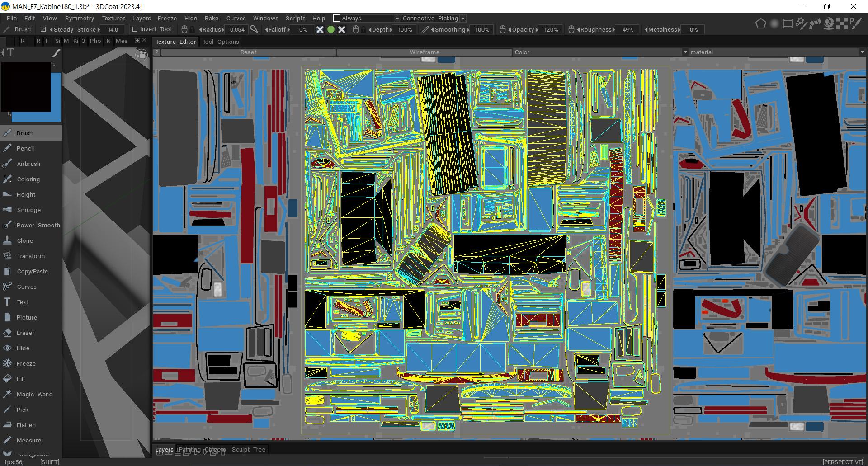This screenshot has height=466, width=868.
Task: Click the green circle falloff profile icon
Action: point(331,29)
